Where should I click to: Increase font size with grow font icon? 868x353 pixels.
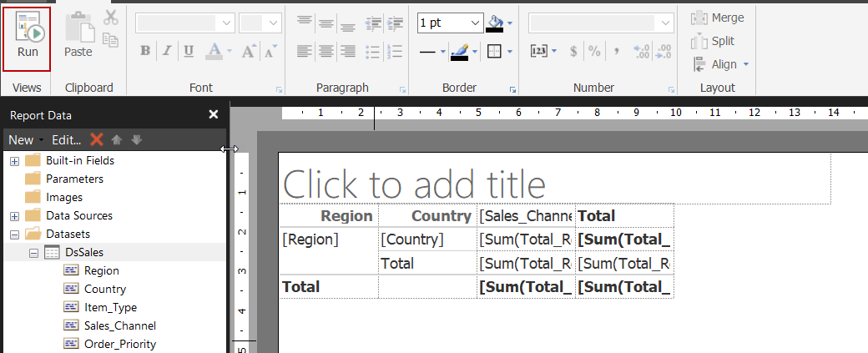[249, 52]
